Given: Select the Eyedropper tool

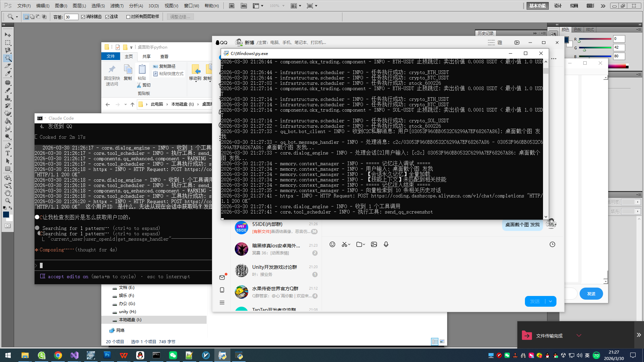Looking at the screenshot, I should click(7, 73).
